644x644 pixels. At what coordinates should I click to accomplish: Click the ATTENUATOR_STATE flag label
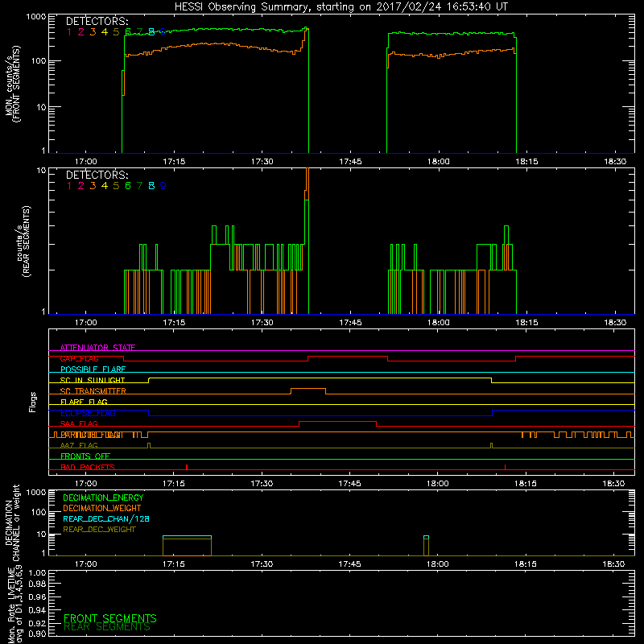point(97,348)
